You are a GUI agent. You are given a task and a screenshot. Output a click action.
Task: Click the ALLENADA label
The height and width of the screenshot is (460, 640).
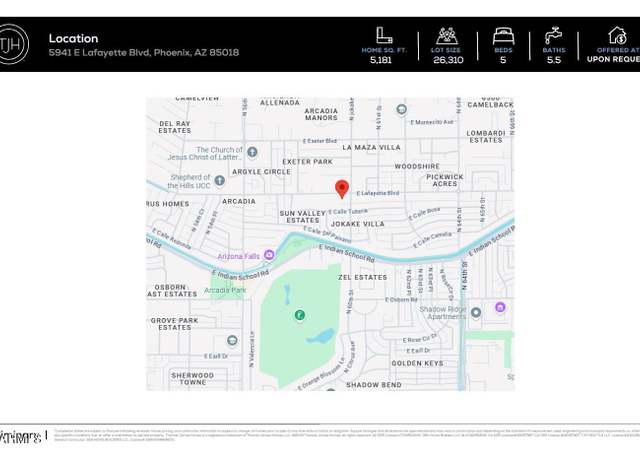coord(280,103)
